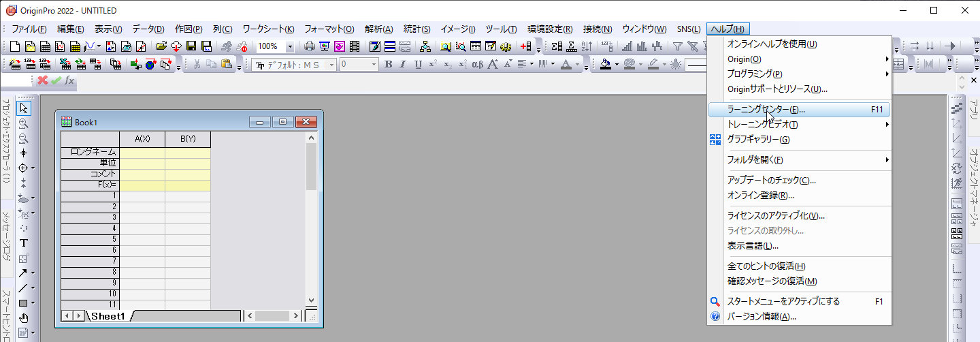Open the font color A dropdown arrow

click(x=577, y=65)
